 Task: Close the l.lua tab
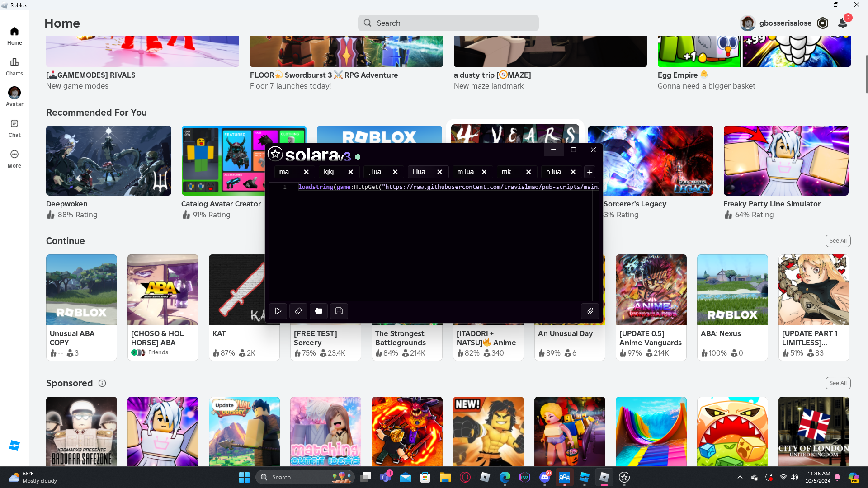(439, 172)
